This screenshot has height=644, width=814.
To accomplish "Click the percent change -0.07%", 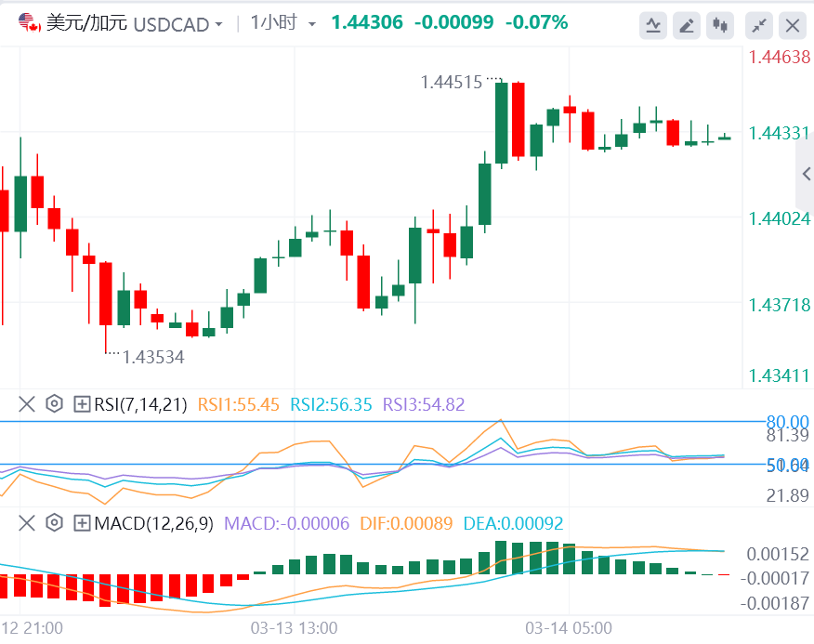I will [x=536, y=22].
